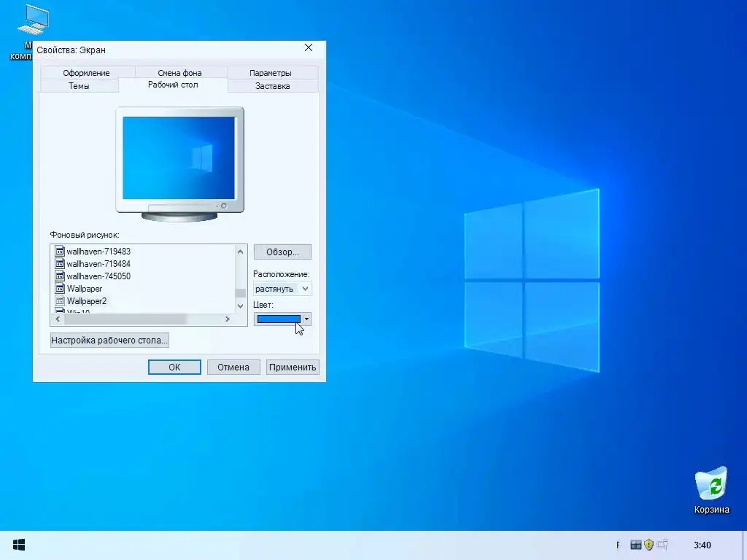The height and width of the screenshot is (560, 747).
Task: Select wallhaven-745050 in the background list
Action: (x=98, y=276)
